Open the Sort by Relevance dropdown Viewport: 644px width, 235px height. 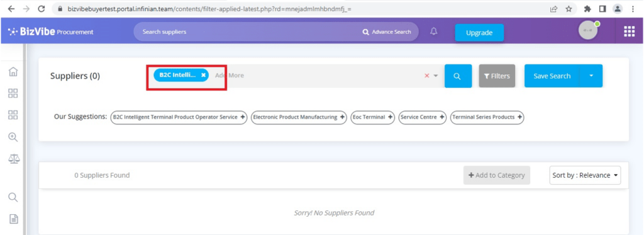585,175
